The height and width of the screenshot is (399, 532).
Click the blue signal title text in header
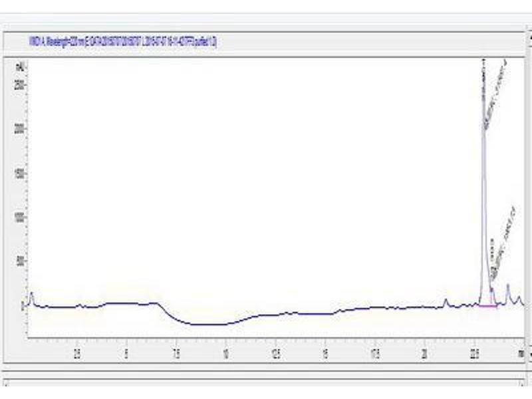coord(123,42)
